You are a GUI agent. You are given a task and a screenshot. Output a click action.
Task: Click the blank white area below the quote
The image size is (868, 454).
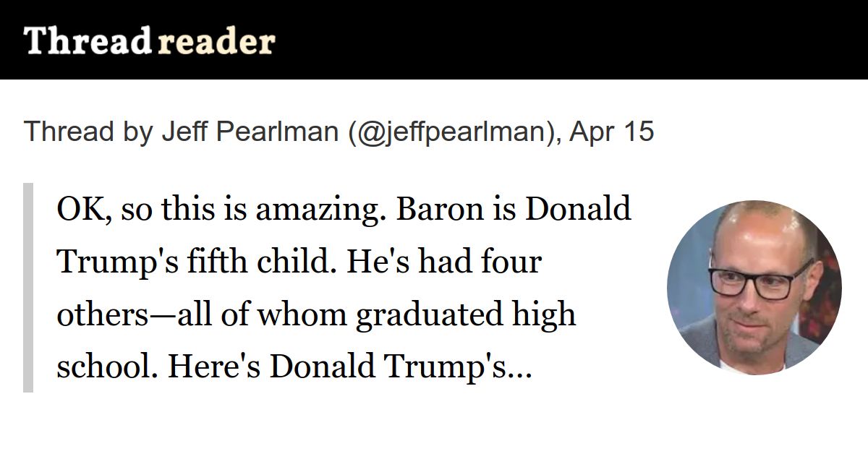point(434,427)
